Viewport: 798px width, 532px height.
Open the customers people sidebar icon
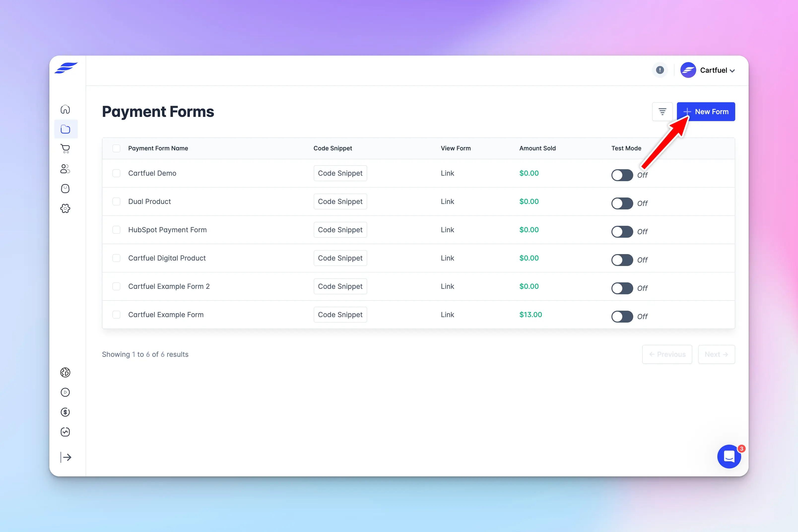coord(65,169)
